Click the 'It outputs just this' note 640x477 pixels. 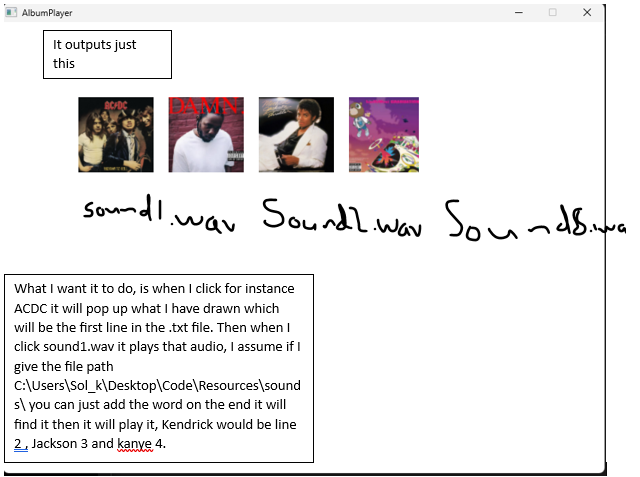coord(107,54)
